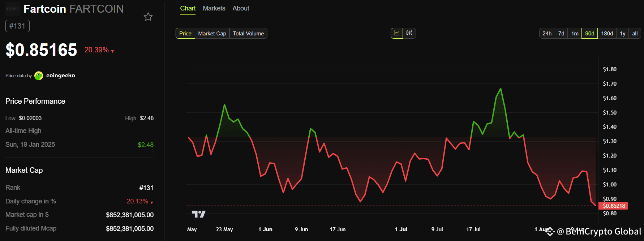
Task: Select the Total Volume chart mode
Action: [x=248, y=33]
